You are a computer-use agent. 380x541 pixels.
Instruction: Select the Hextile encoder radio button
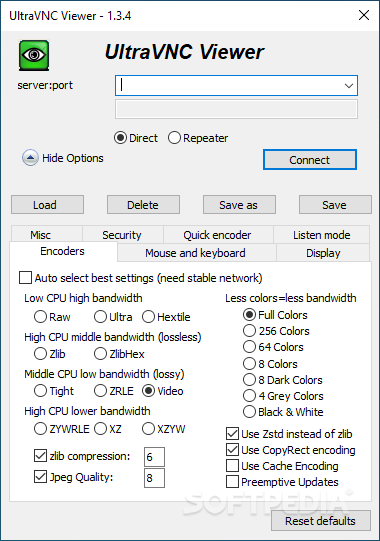(x=148, y=317)
